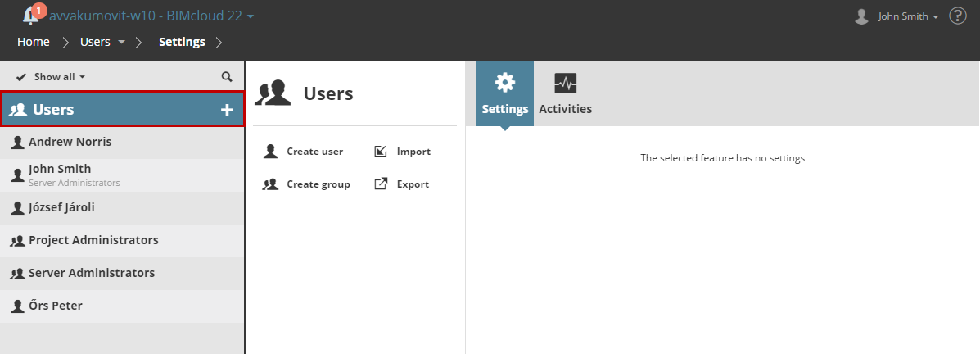Viewport: 980px width, 354px height.
Task: Click the Export icon
Action: point(381,184)
